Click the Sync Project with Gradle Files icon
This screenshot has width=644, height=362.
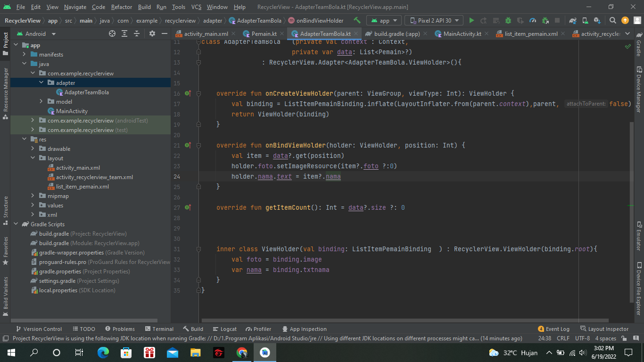(x=573, y=20)
